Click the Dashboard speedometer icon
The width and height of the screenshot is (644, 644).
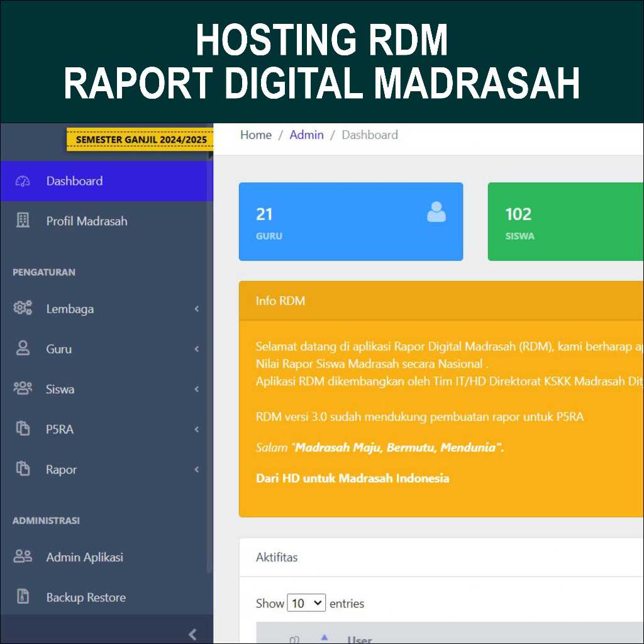(23, 181)
